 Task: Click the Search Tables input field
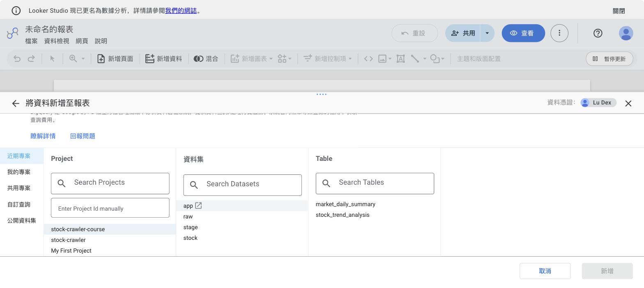(x=375, y=183)
